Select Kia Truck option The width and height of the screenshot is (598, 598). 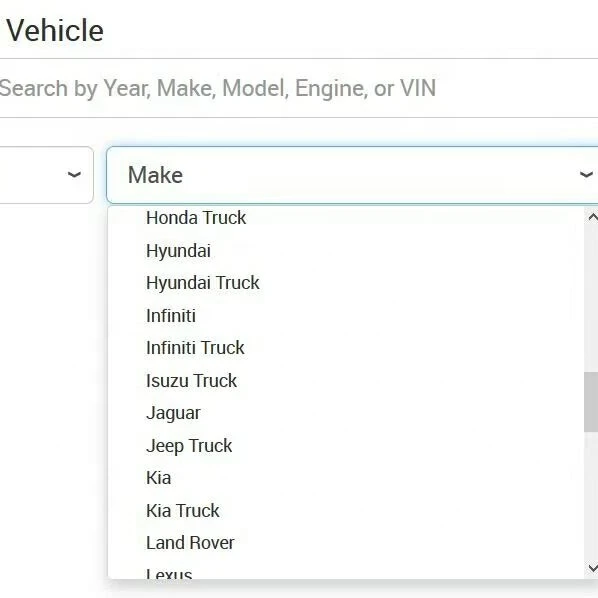coord(346,510)
